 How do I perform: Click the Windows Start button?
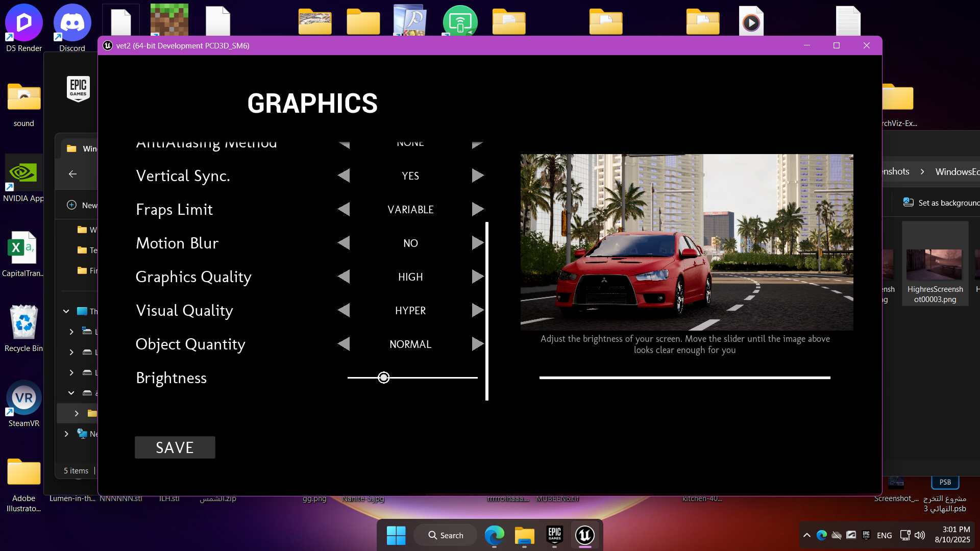point(396,535)
